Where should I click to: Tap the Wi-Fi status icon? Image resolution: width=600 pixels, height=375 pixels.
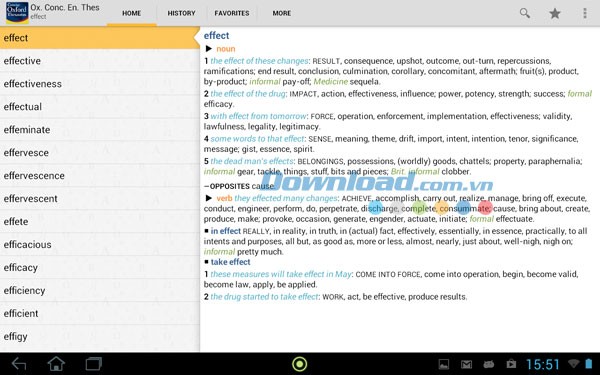(x=573, y=364)
